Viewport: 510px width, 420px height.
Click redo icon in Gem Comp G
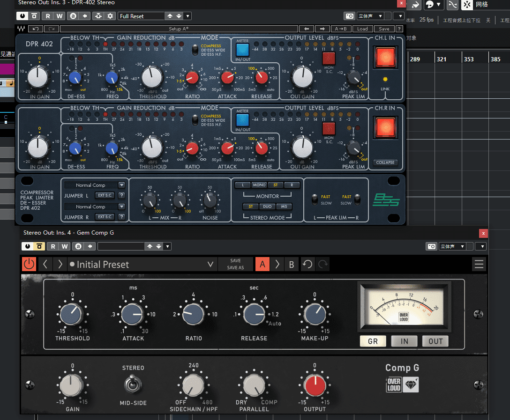pos(322,264)
